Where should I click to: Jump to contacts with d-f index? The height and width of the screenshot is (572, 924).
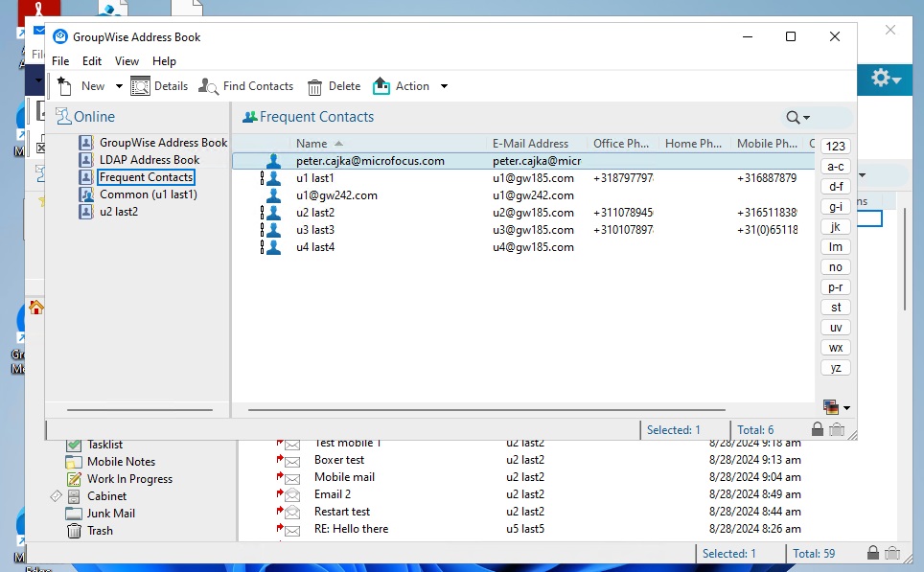pos(836,186)
